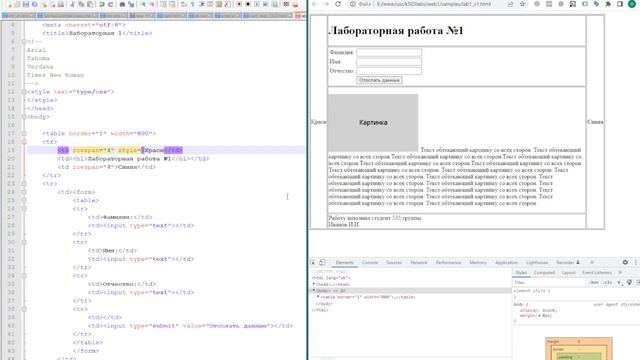
Task: Click the Find (binoculars) icon in the editor
Action: click(x=122, y=4)
